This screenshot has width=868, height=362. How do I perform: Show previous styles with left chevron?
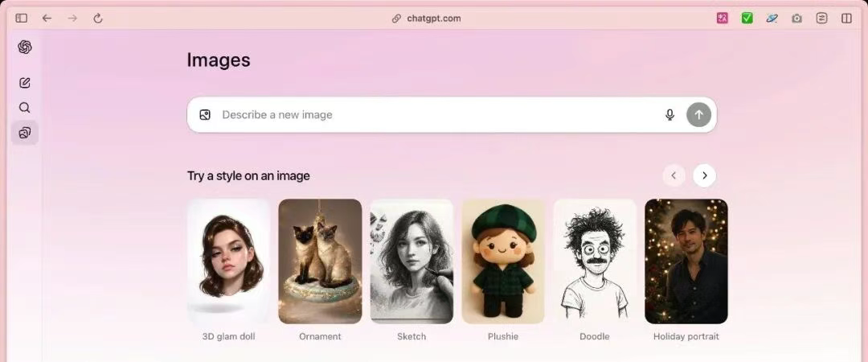(674, 175)
